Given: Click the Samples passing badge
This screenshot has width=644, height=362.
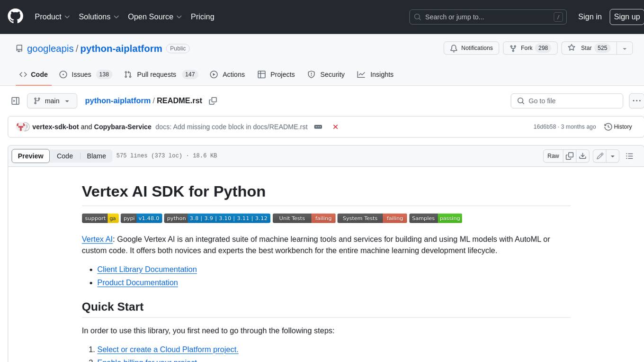Looking at the screenshot, I should [x=435, y=218].
